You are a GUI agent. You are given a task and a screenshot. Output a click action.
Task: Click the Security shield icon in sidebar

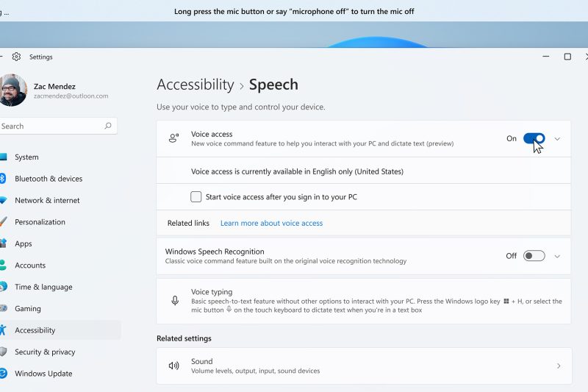[x=3, y=352]
